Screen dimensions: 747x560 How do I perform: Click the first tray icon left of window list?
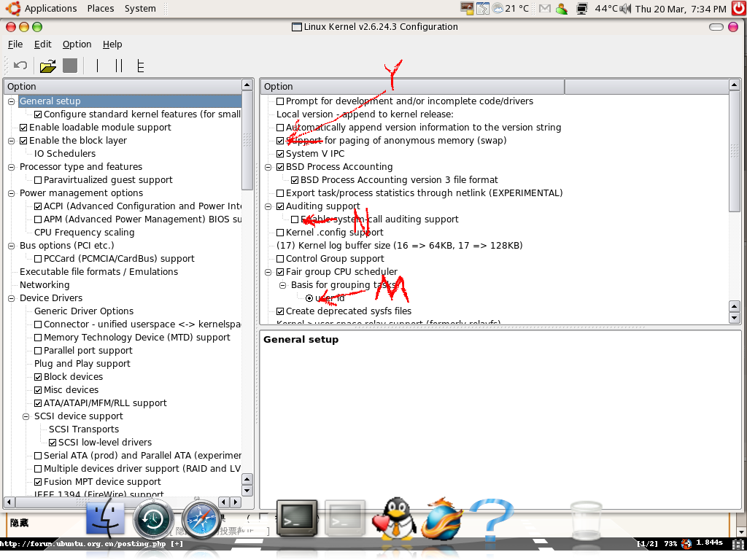point(467,9)
